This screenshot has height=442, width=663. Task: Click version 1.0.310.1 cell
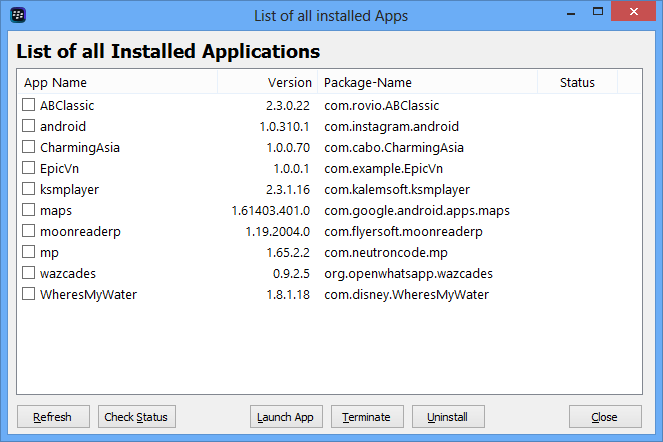click(x=284, y=126)
